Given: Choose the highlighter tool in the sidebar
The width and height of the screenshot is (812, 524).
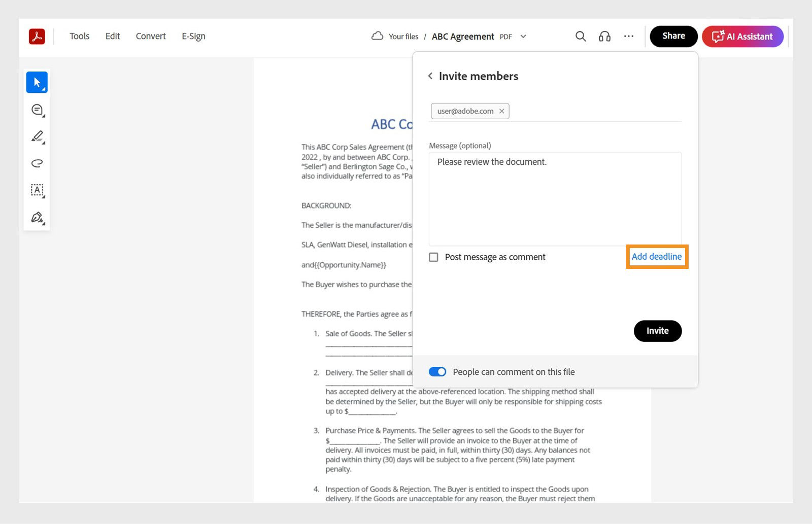Looking at the screenshot, I should coord(37,136).
